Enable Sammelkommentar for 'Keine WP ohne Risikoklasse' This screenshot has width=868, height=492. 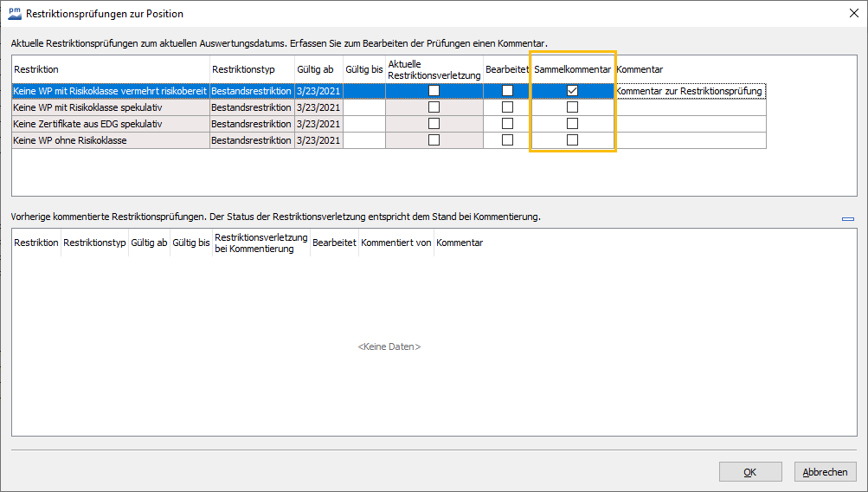pos(572,140)
